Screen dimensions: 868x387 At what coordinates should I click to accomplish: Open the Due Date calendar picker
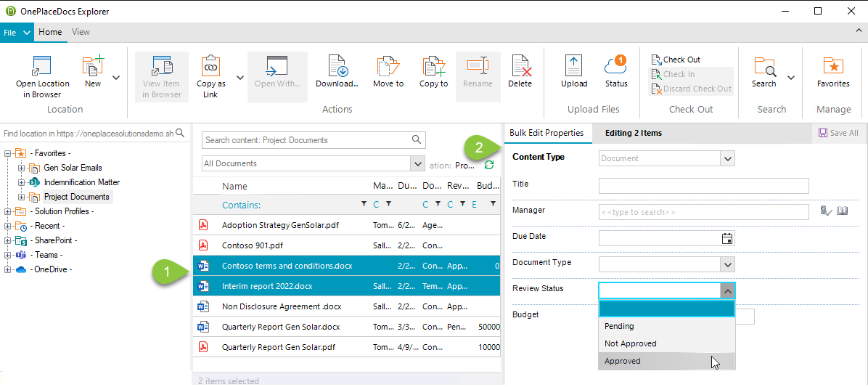point(727,238)
